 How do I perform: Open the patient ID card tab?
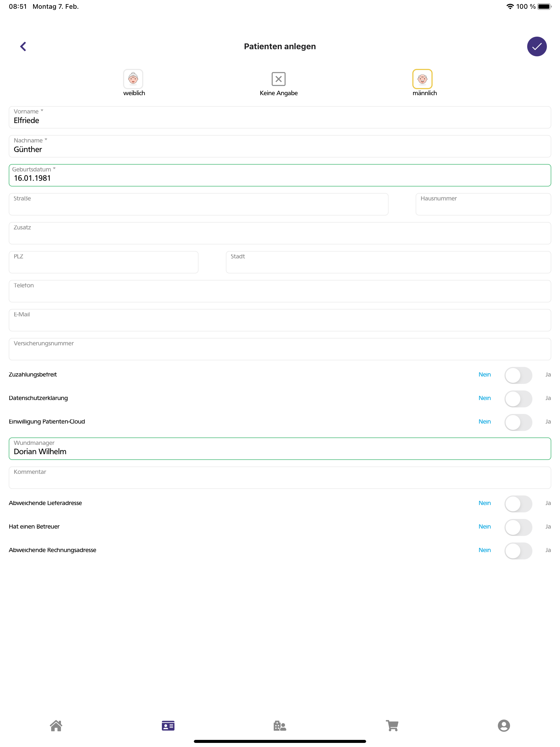coord(168,725)
